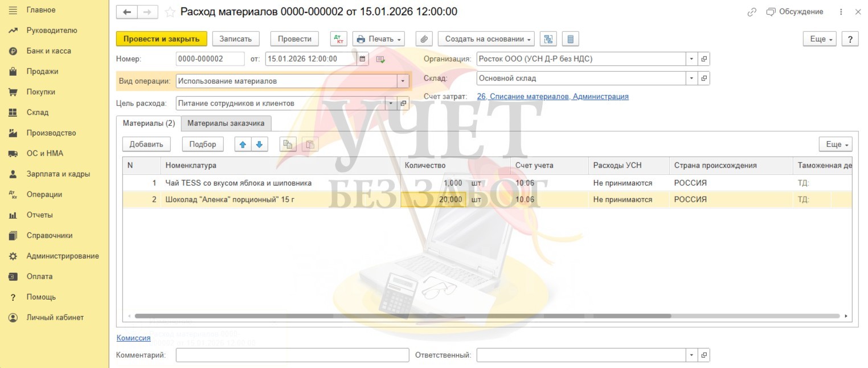
Task: Click the DtKt postings icon in toolbar
Action: coord(338,39)
